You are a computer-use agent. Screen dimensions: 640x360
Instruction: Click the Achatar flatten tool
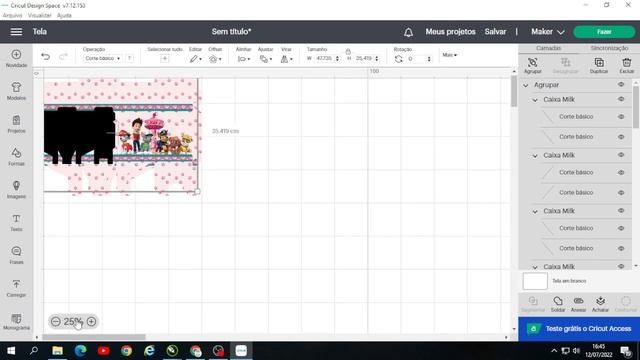pyautogui.click(x=600, y=304)
